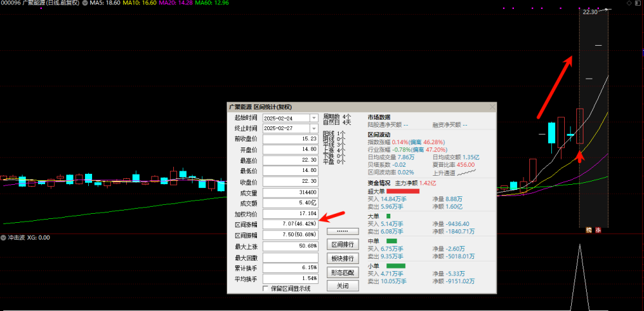This screenshot has height=311, width=644.
Task: Click the red 超大单 bar
Action: click(x=402, y=191)
